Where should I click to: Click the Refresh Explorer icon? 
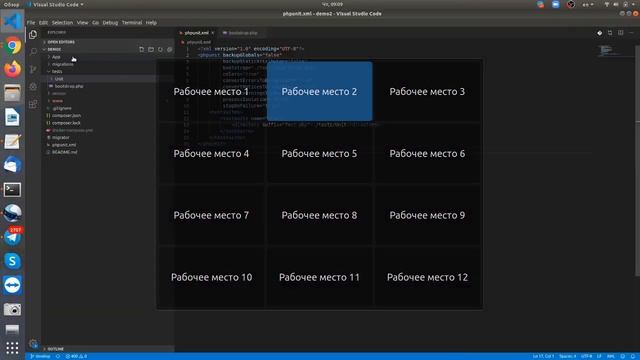(x=160, y=49)
